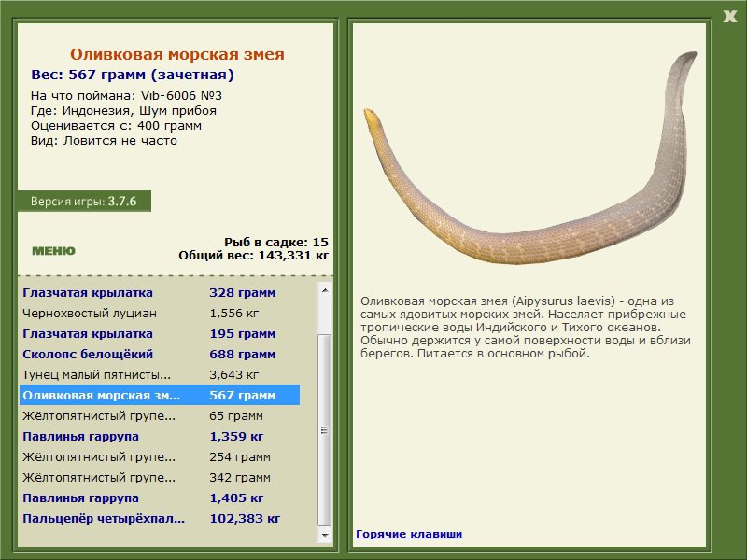Open the МЕНЮ button
This screenshot has height=560, width=747.
pos(53,251)
